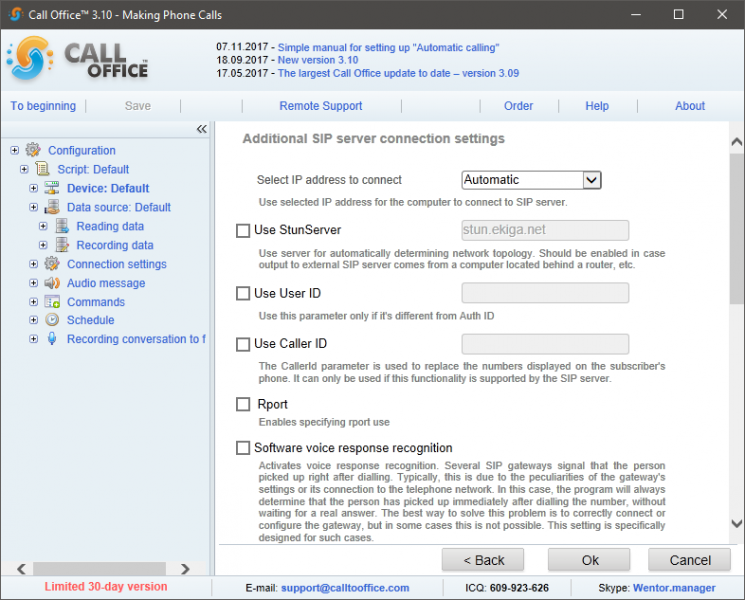Select Reading data in the tree
The image size is (745, 600).
pos(110,227)
